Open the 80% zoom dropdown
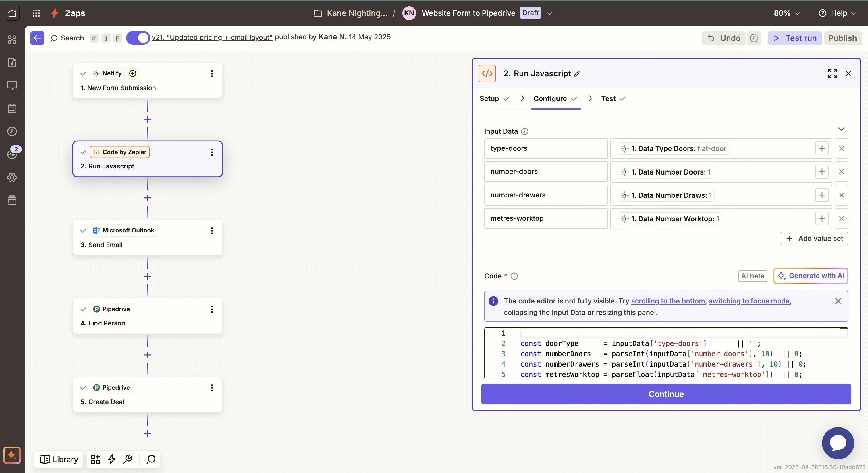This screenshot has height=473, width=868. [786, 13]
